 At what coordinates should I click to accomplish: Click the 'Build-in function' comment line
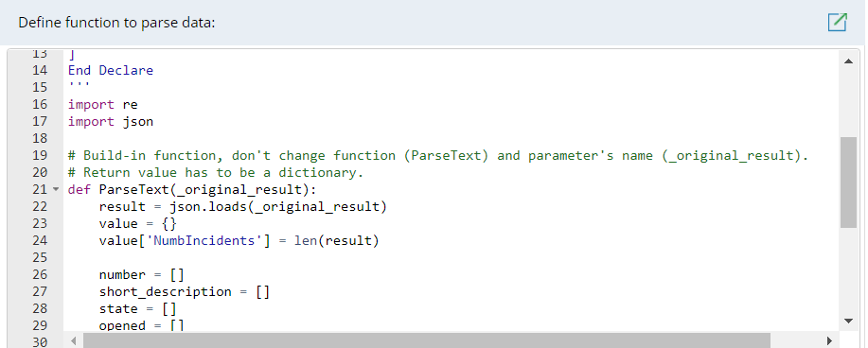coord(438,155)
